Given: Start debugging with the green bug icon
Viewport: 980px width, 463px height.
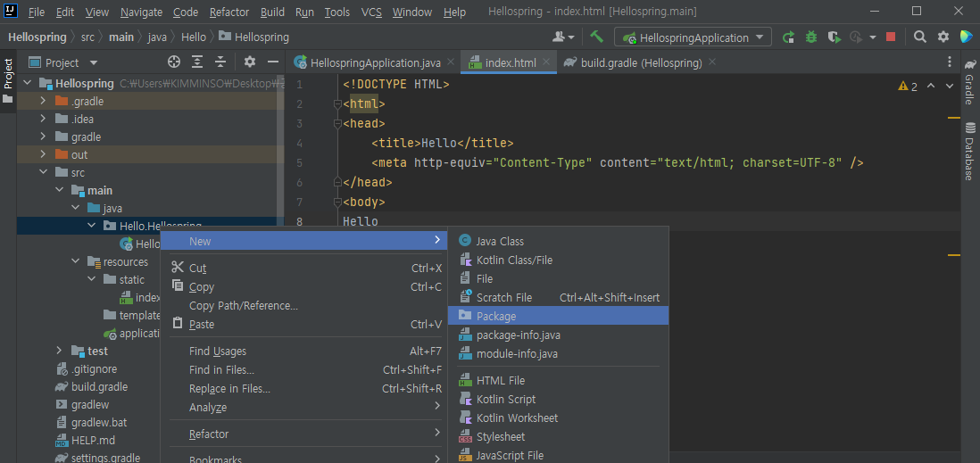Looking at the screenshot, I should 811,37.
